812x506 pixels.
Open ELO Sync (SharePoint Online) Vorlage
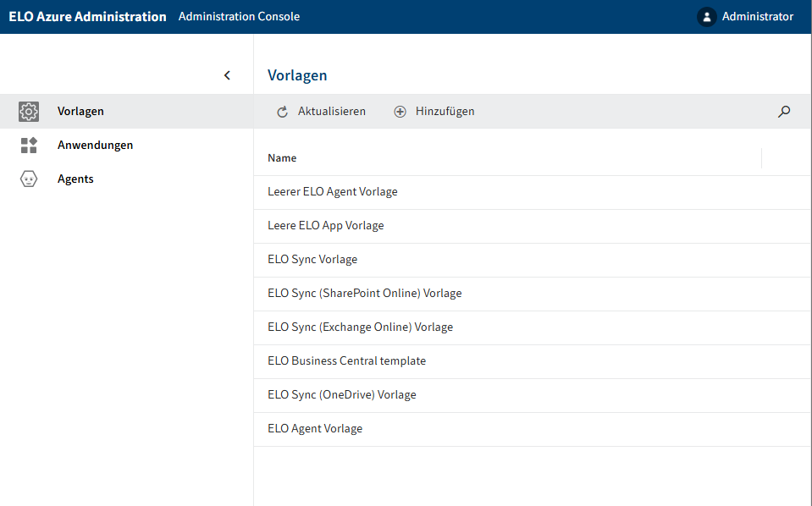(532, 294)
